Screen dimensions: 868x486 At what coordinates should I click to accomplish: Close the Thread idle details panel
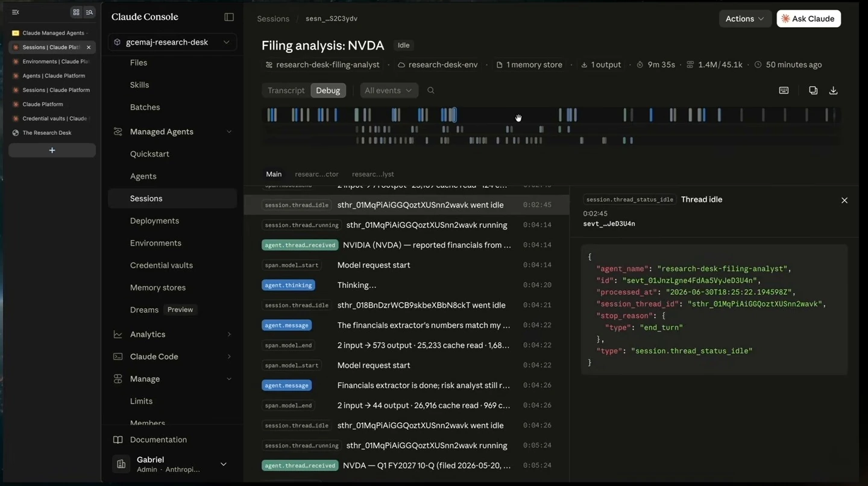(844, 200)
